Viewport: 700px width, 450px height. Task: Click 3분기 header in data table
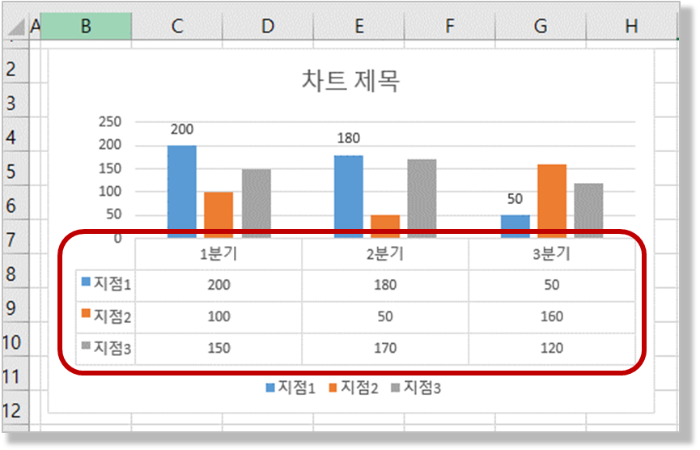coord(552,254)
